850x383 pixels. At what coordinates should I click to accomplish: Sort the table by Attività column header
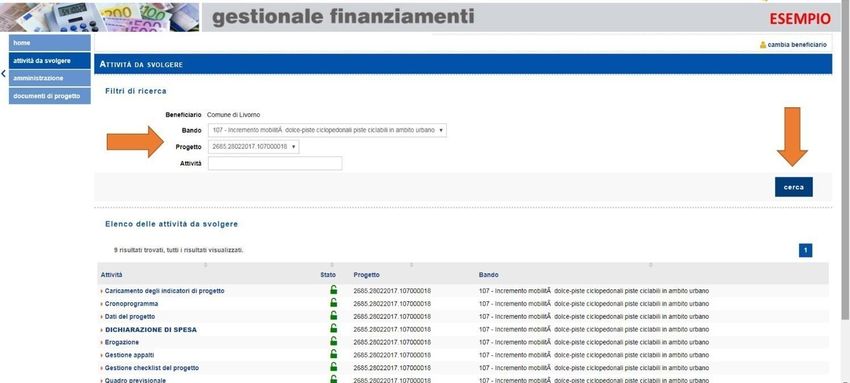pos(112,275)
